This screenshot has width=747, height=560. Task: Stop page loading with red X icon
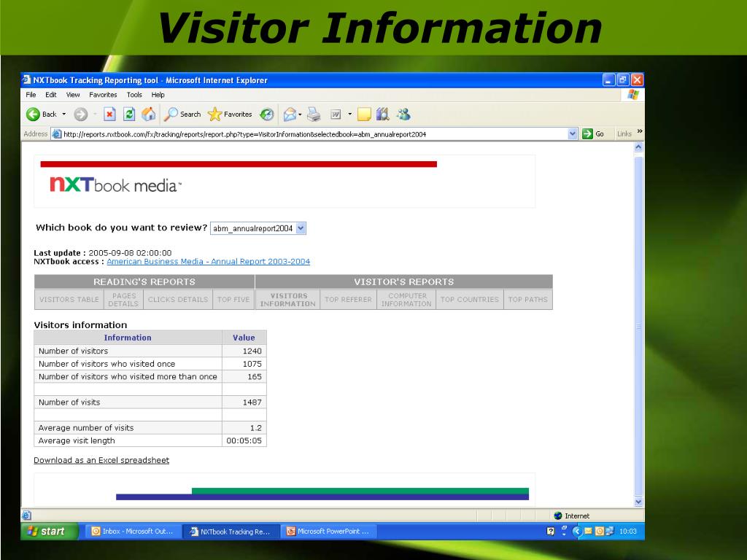click(109, 114)
